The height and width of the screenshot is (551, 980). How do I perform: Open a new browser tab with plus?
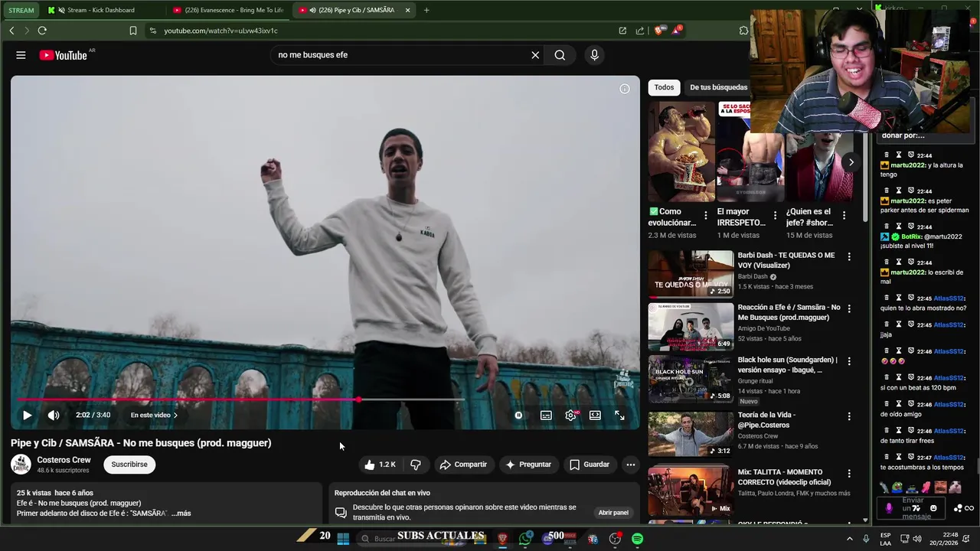[426, 10]
